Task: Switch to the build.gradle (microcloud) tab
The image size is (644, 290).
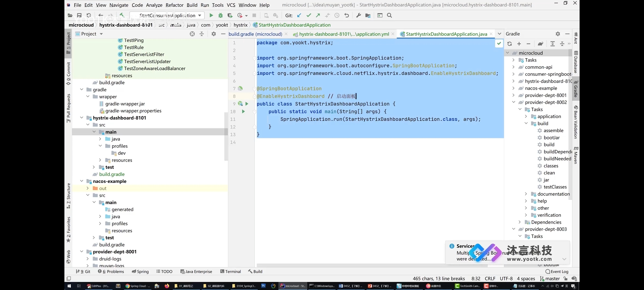Action: (x=255, y=34)
